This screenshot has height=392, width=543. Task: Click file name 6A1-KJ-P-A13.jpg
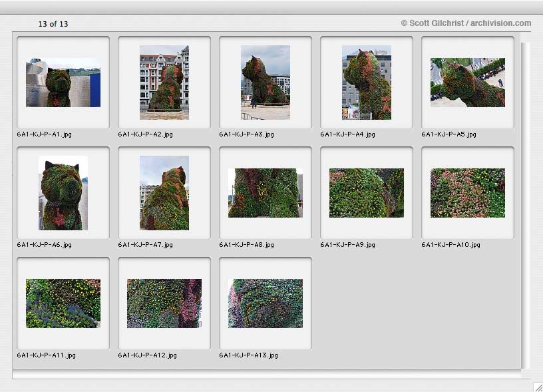click(x=248, y=355)
